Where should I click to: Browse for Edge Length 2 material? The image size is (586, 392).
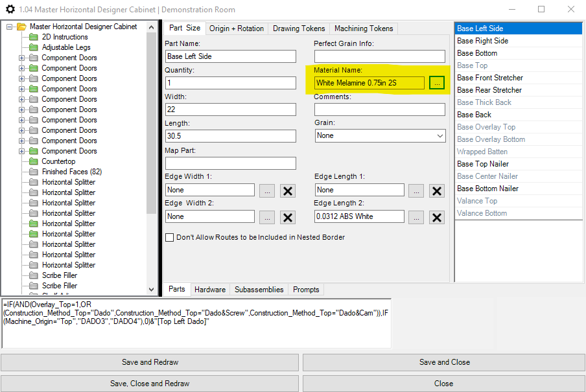coord(416,217)
